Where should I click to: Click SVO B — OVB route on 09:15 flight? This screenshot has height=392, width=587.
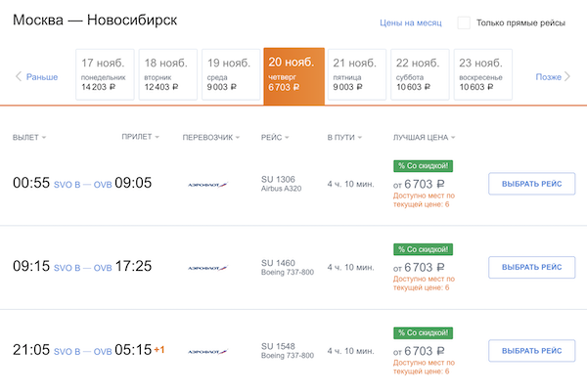click(82, 267)
